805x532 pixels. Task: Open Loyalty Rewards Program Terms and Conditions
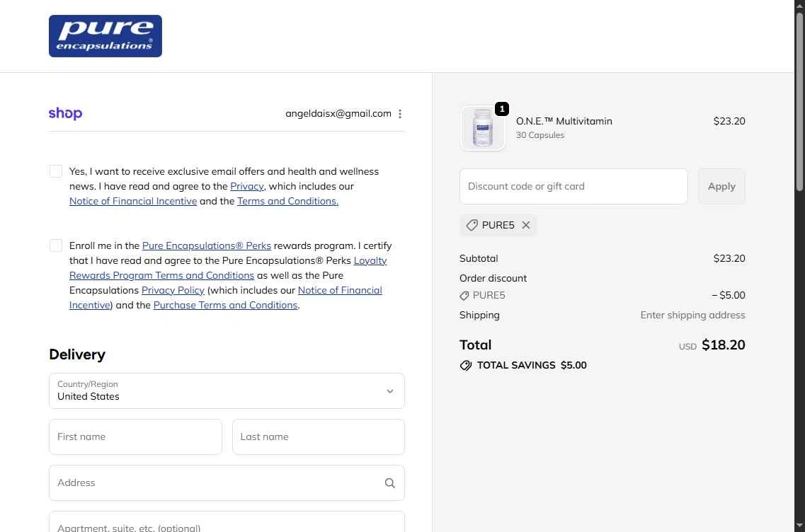point(161,275)
